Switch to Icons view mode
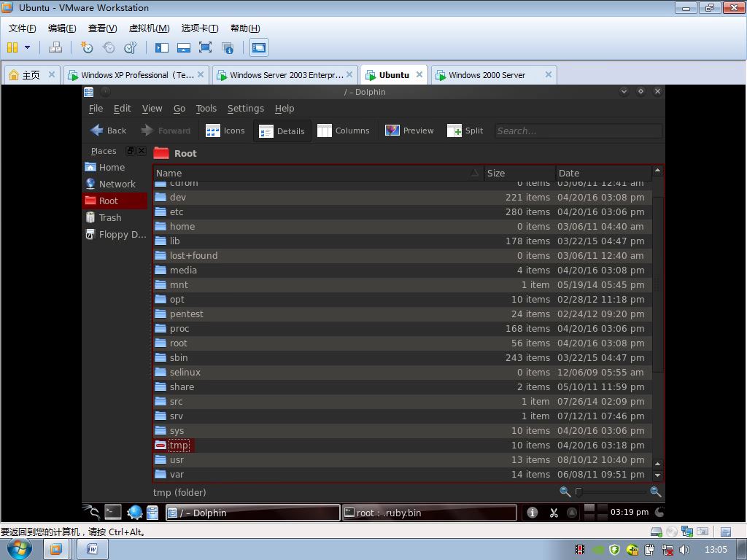This screenshot has width=747, height=560. 225,131
